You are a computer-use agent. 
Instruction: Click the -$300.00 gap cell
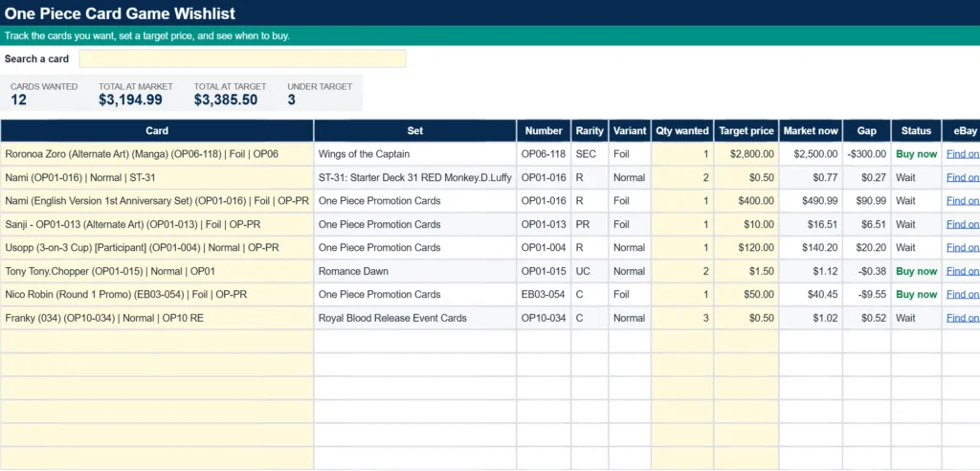tap(867, 154)
